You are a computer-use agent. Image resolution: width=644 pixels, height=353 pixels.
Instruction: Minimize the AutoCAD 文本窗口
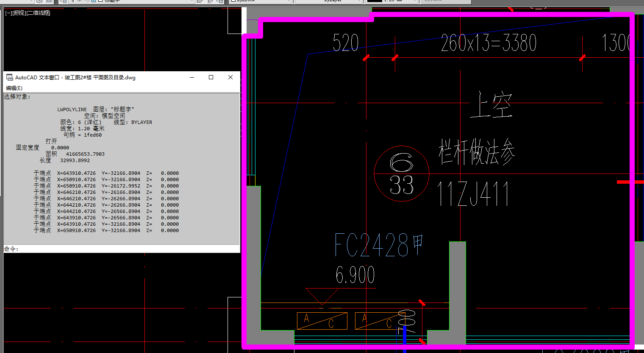click(192, 77)
